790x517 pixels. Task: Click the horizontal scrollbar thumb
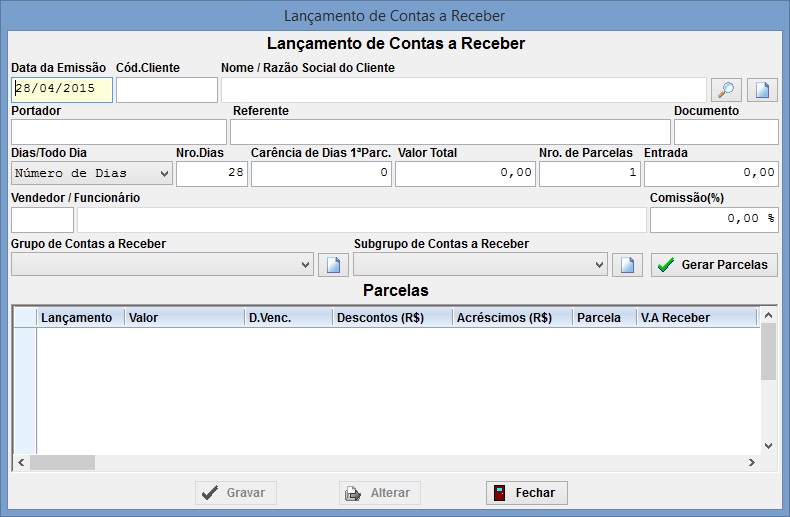point(62,463)
